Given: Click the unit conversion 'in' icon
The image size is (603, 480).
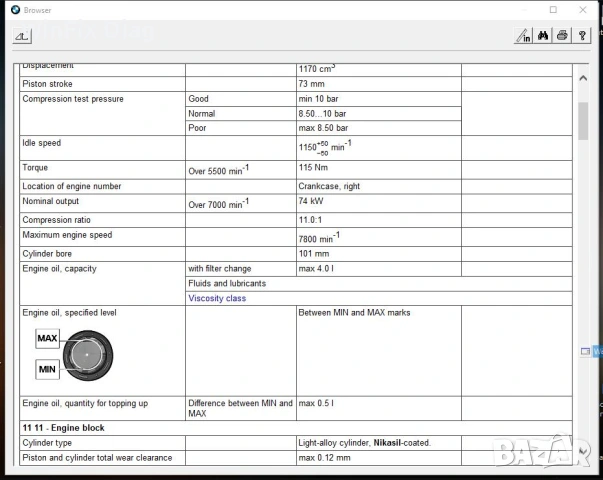Looking at the screenshot, I should click(x=524, y=36).
